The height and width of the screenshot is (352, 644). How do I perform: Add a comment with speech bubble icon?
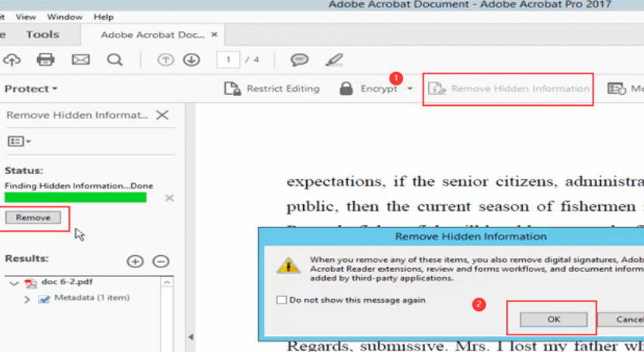(x=299, y=60)
